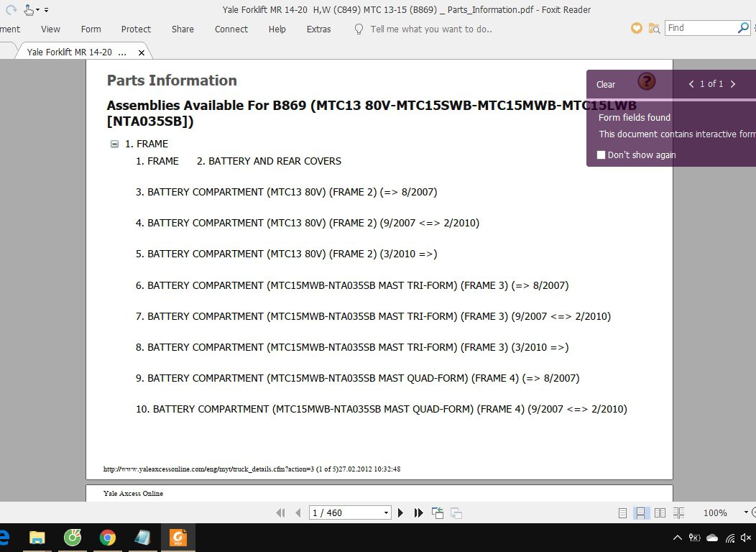This screenshot has height=552, width=756.
Task: Select the single page view icon
Action: 622,512
